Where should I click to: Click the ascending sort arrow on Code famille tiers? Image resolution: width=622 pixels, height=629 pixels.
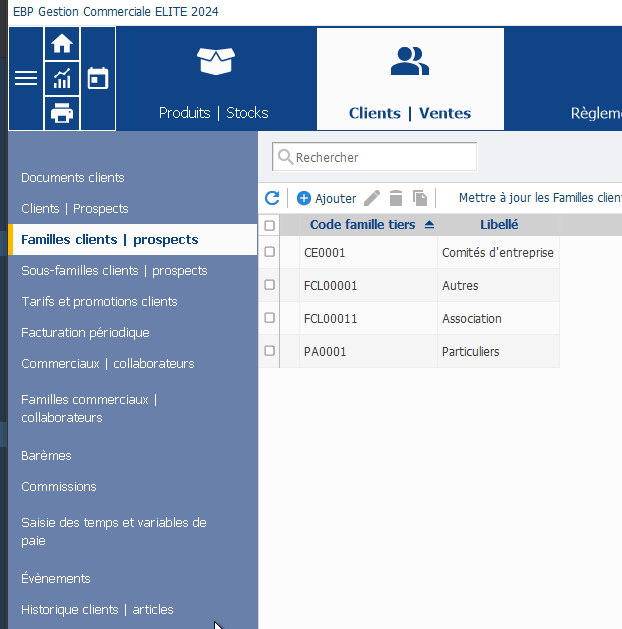429,225
